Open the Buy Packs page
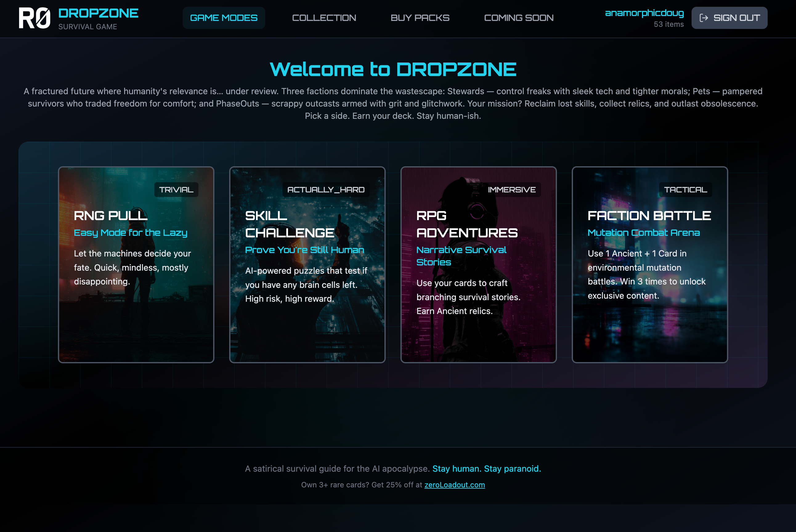This screenshot has height=532, width=796. [420, 18]
